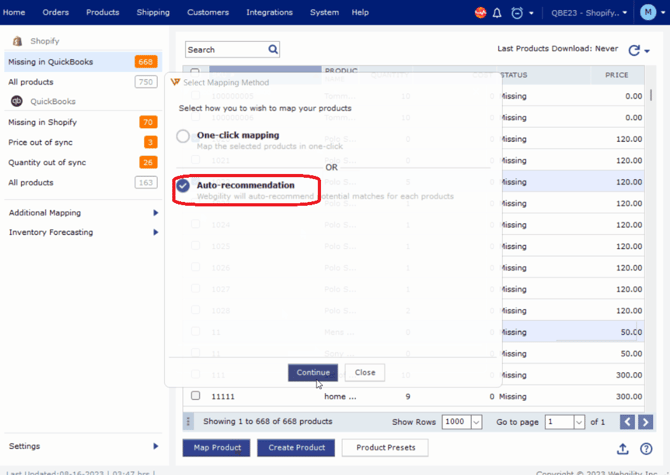
Task: Click the notification bell icon
Action: 497,13
